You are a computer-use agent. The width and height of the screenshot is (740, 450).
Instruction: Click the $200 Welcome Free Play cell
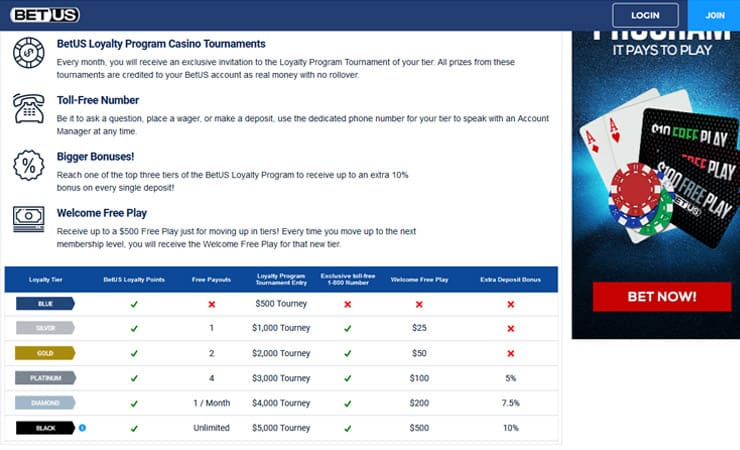tap(419, 403)
